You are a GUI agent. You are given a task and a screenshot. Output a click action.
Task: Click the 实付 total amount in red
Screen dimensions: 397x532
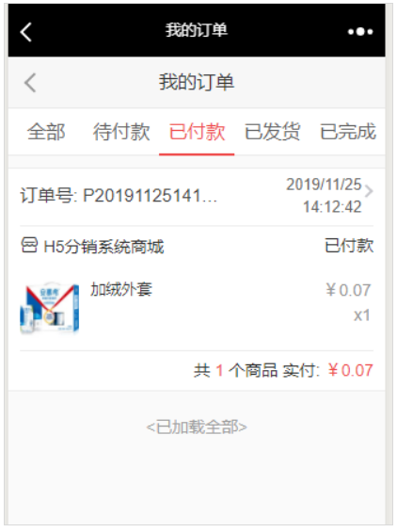point(350,370)
